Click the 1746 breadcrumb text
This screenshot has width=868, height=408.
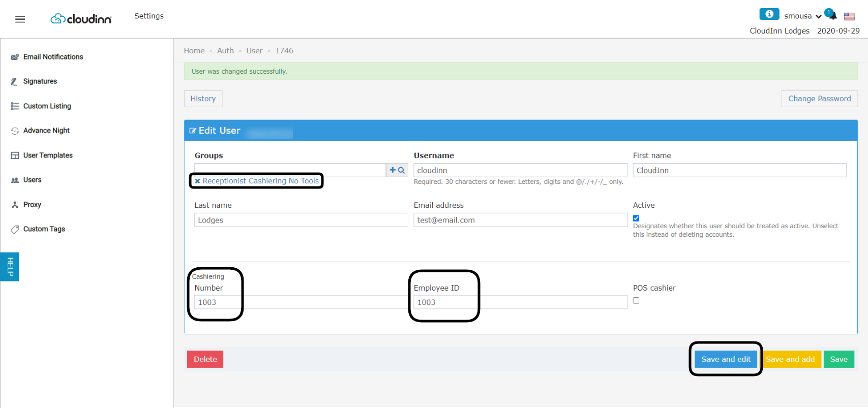click(x=284, y=51)
